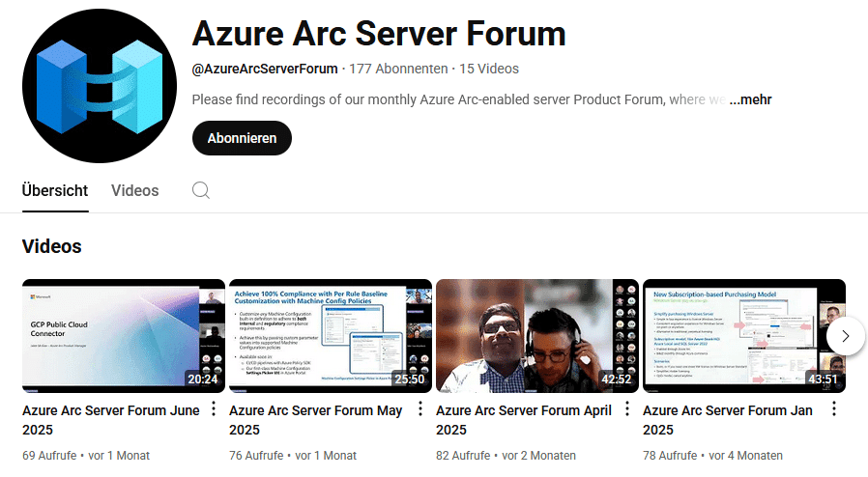Select the Übersicht tab

pyautogui.click(x=55, y=190)
